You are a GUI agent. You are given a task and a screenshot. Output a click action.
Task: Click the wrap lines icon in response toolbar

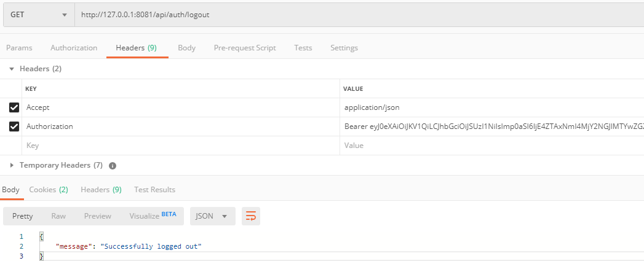click(250, 216)
